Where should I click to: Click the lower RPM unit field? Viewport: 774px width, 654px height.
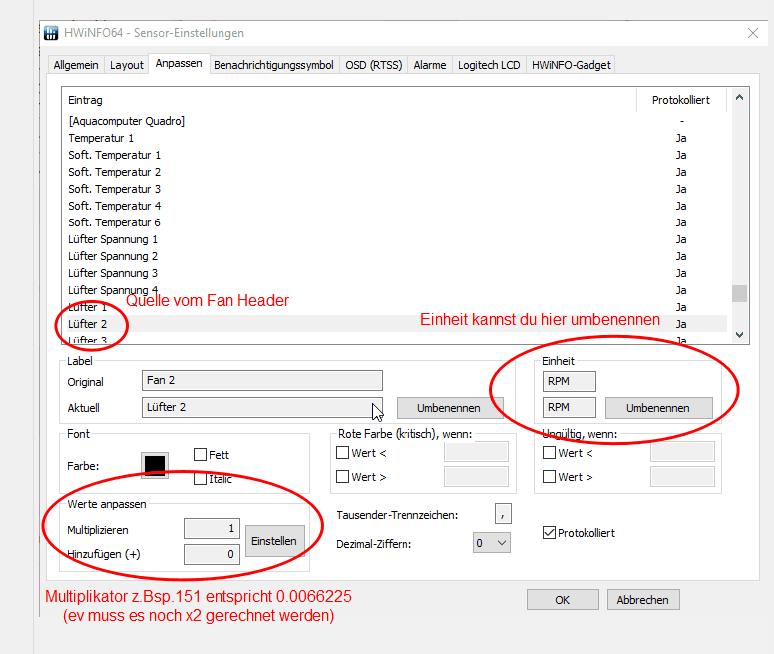tap(569, 407)
